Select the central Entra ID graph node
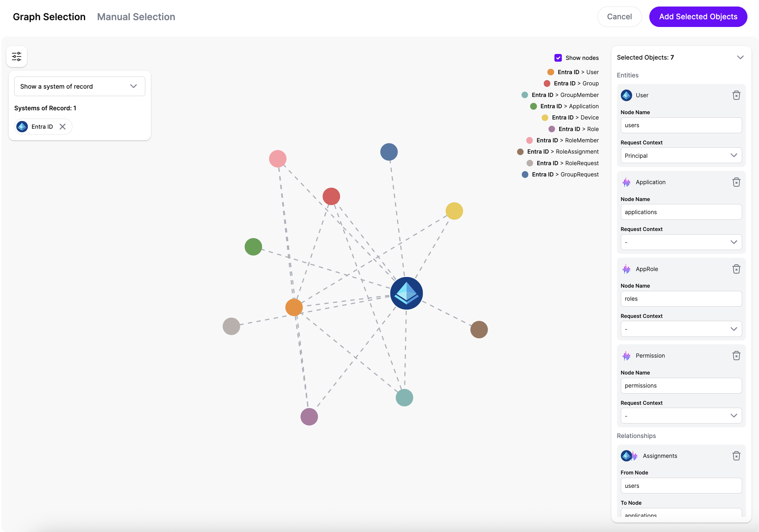759x532 pixels. pos(406,293)
